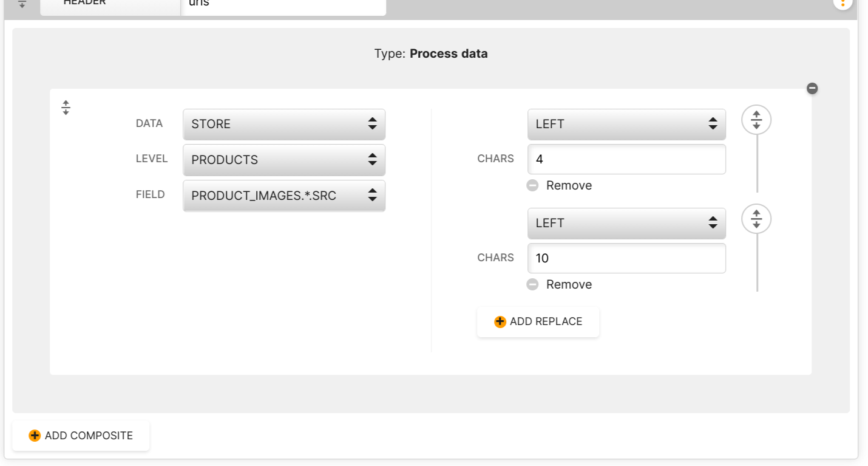Expand the FIELD dropdown showing PRODUCT_IMAGES.*.SRC
Image resolution: width=868 pixels, height=466 pixels.
(x=283, y=196)
